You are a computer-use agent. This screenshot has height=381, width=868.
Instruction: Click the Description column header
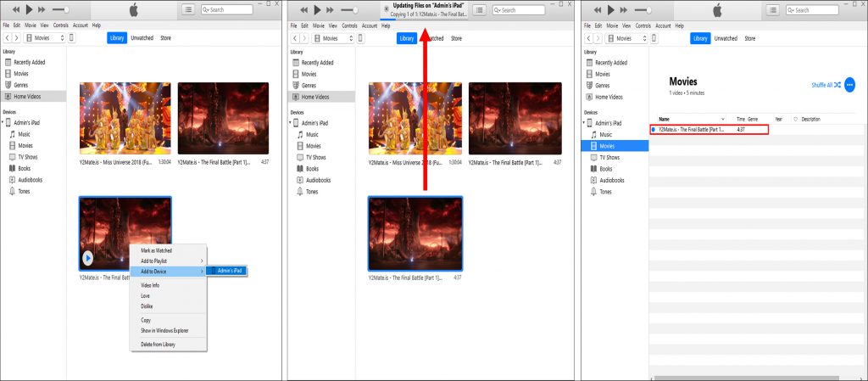pyautogui.click(x=811, y=119)
